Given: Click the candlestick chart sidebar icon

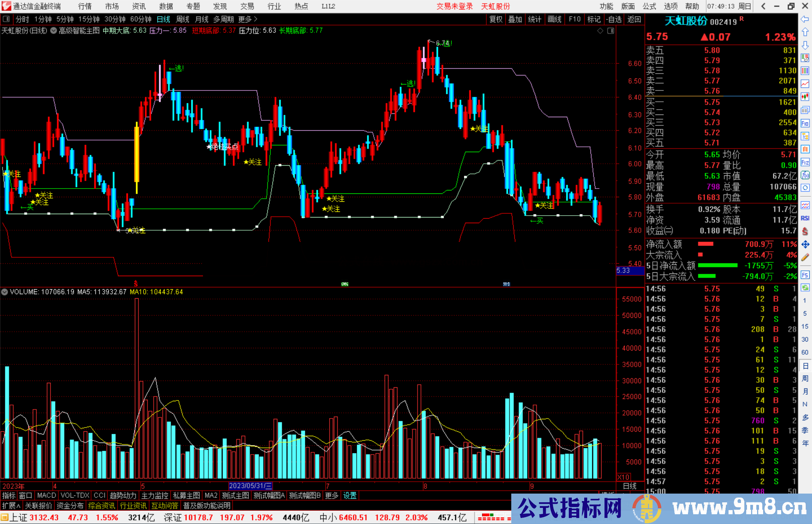Looking at the screenshot, I should point(805,97).
